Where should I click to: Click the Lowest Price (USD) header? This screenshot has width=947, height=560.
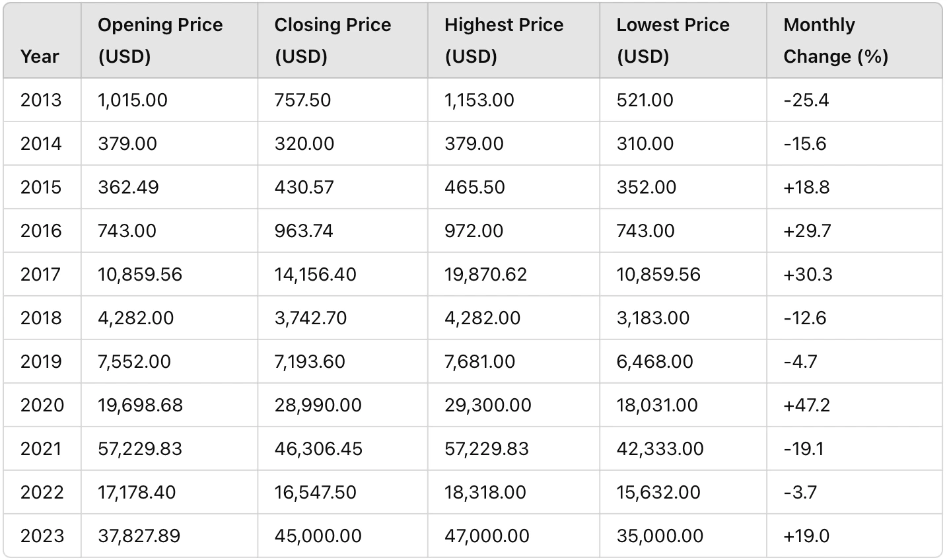[x=673, y=40]
